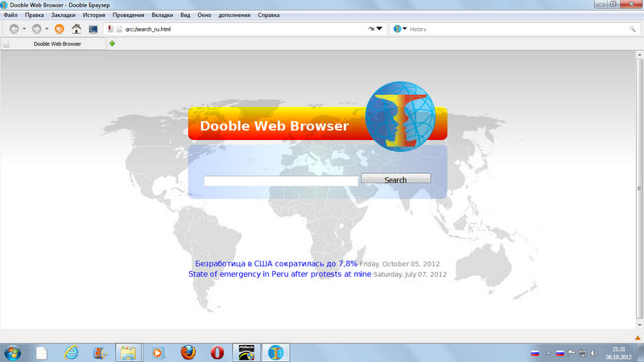This screenshot has height=362, width=644.
Task: Click the go arrow in address bar
Action: tap(371, 29)
